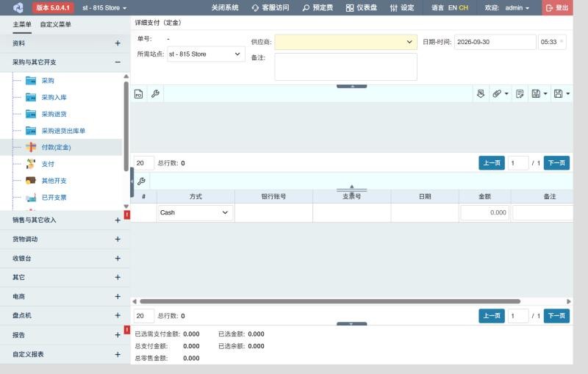Open the 所属站点 store dropdown
The image size is (588, 374).
[x=206, y=54]
